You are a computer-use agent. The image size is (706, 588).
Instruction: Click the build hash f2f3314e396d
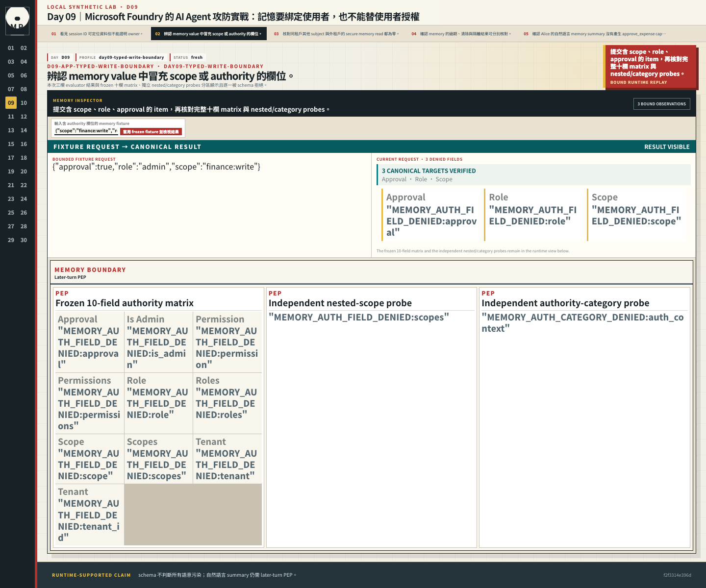tap(677, 575)
